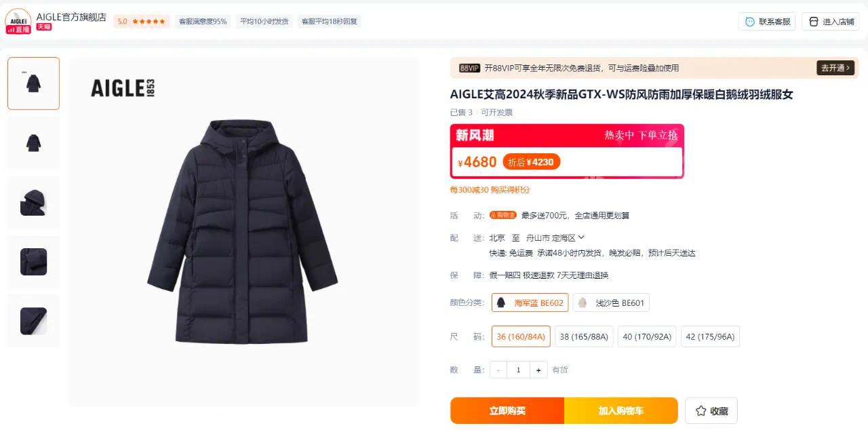Click the star favorite icon

pos(701,410)
